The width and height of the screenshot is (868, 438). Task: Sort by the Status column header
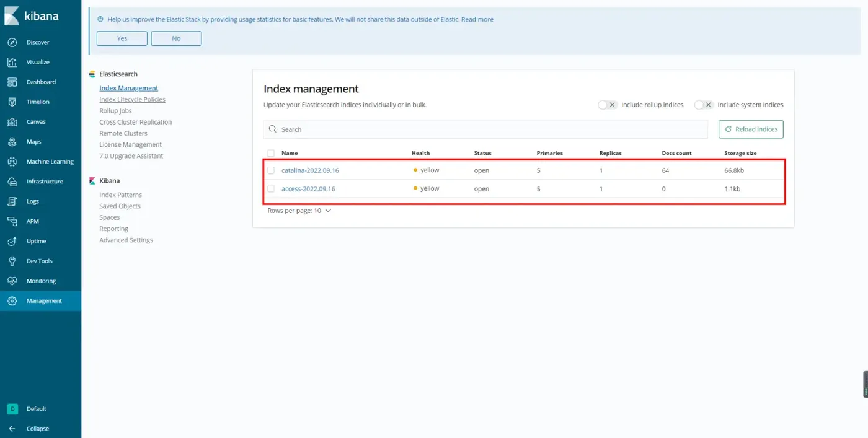tap(483, 153)
